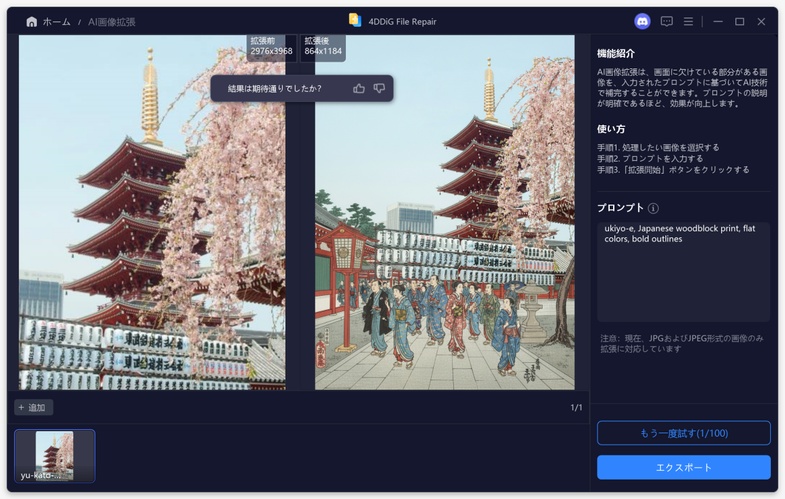Click the JPG format notice text

coord(682,343)
